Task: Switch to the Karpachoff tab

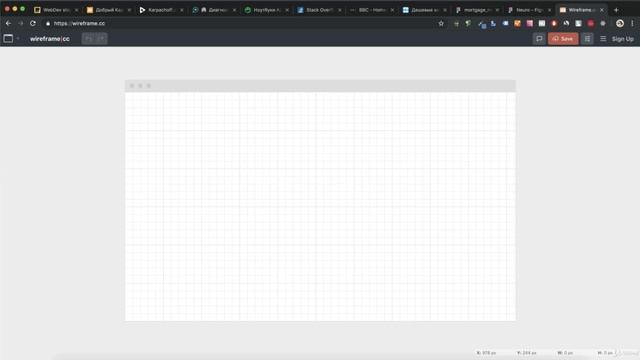Action: 161,10
